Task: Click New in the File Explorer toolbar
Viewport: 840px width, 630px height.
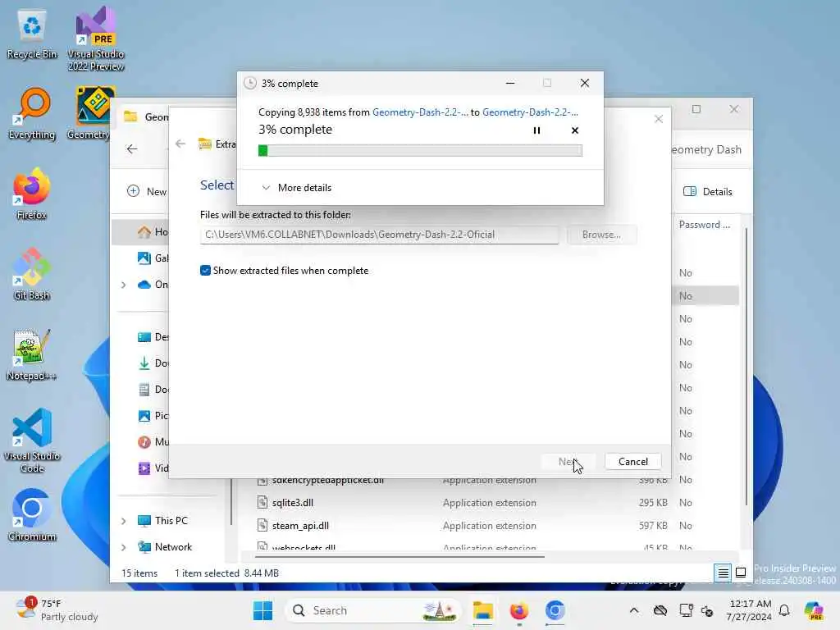Action: tap(148, 191)
